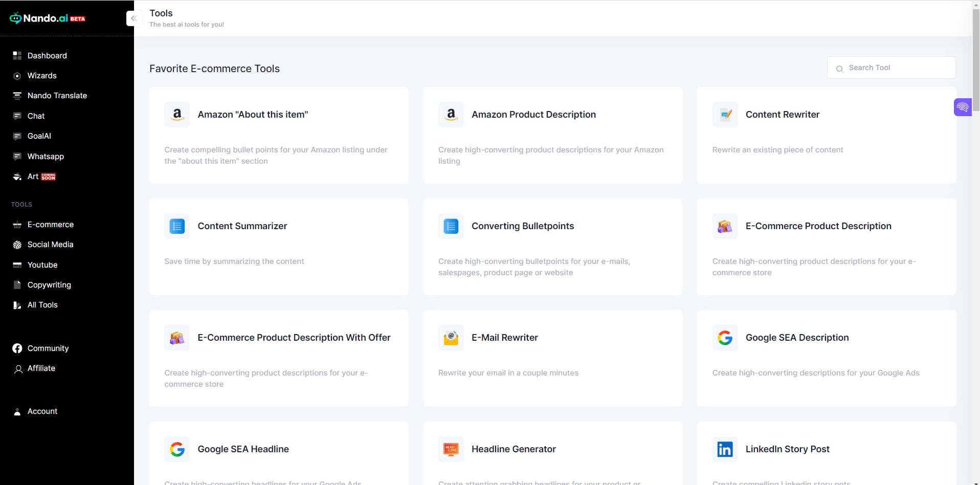Select the Social Media sidebar icon

point(17,245)
